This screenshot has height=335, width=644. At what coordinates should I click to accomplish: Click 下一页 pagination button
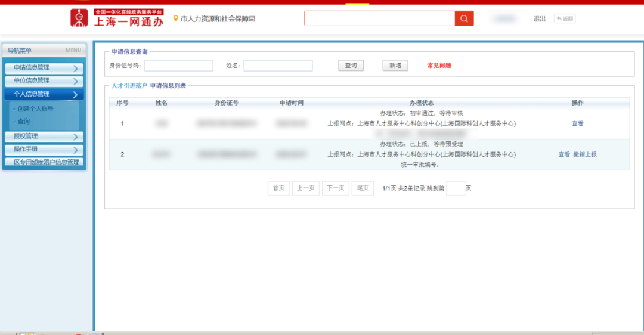click(x=336, y=188)
